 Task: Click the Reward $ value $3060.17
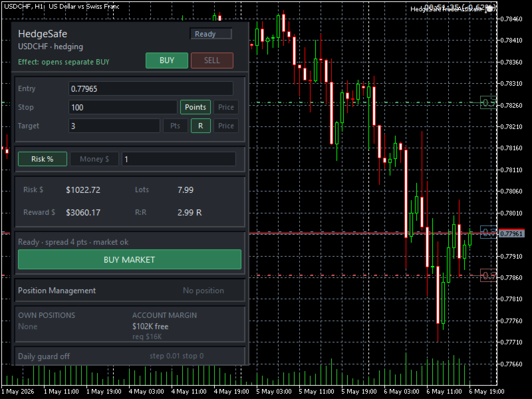click(x=83, y=213)
